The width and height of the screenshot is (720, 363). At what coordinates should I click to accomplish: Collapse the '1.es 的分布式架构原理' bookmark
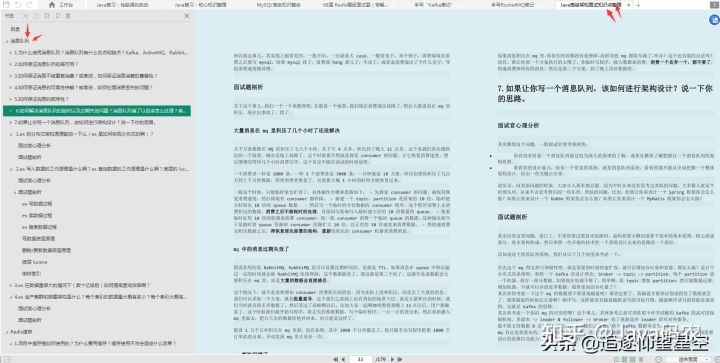point(11,134)
